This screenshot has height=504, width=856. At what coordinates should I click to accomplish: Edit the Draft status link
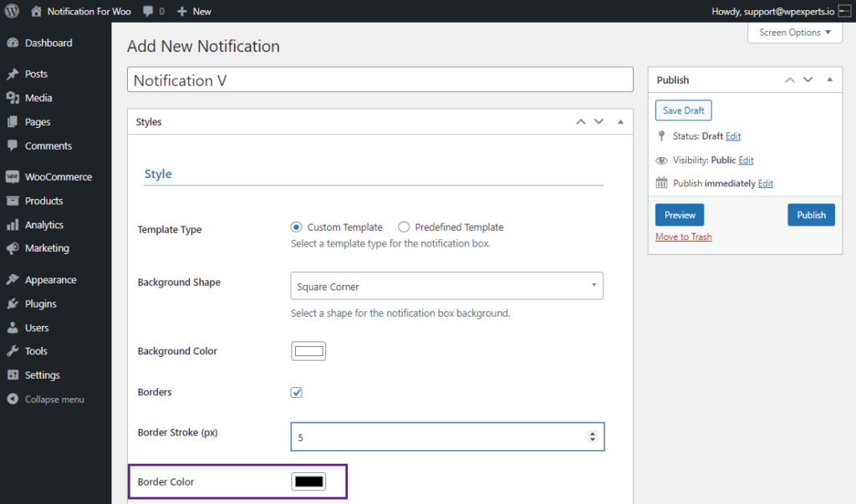[733, 136]
